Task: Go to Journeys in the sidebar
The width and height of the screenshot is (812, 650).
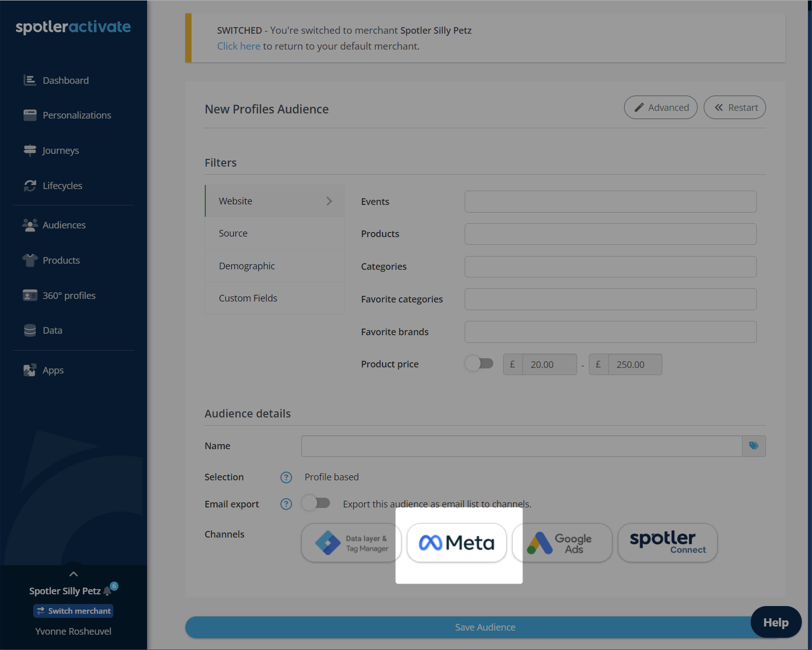Action: coord(61,150)
